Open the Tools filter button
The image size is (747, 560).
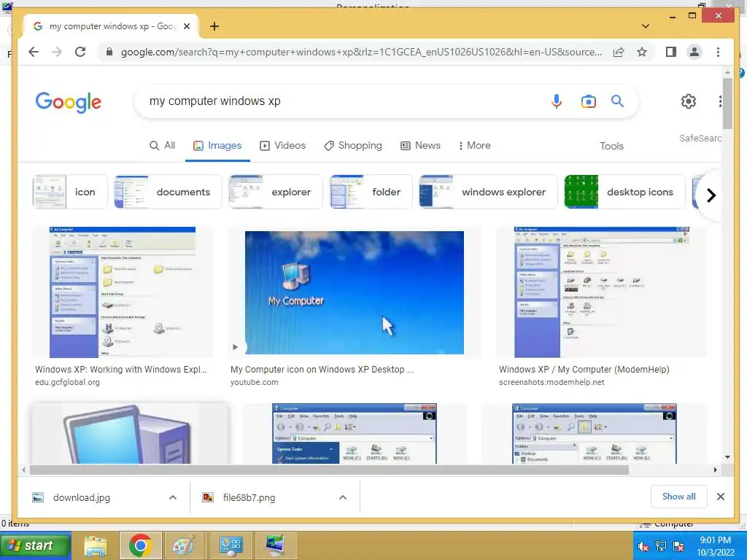click(612, 146)
